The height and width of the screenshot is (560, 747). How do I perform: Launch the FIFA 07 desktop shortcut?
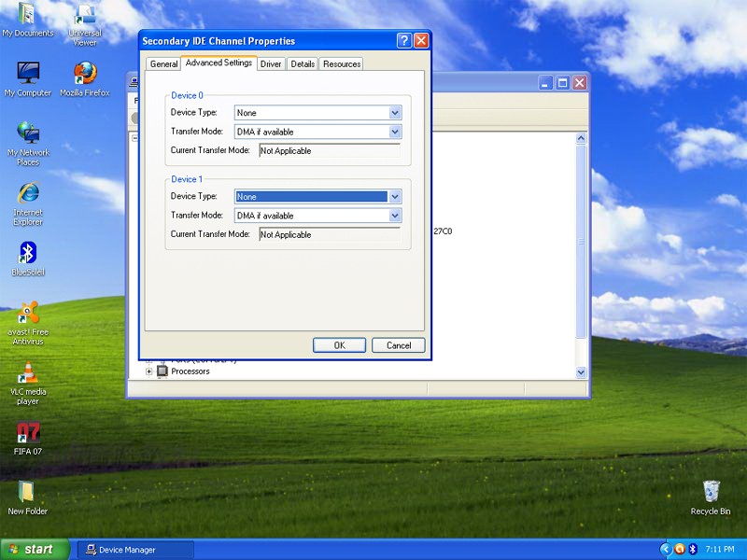pos(28,438)
